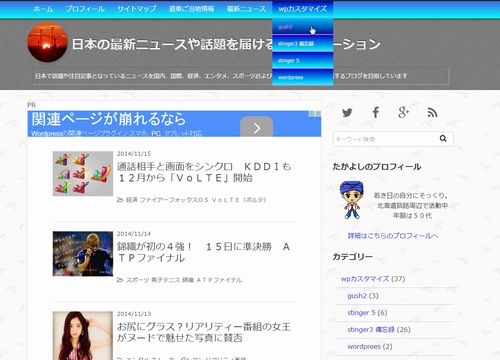Screen dimensions: 500x360
Task: Click the keyword search input field
Action: click(x=386, y=139)
